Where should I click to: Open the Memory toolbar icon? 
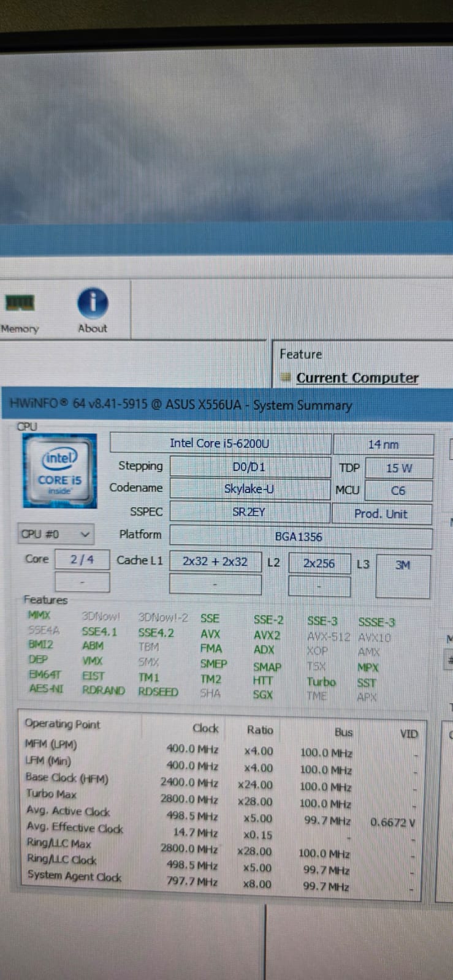point(20,314)
